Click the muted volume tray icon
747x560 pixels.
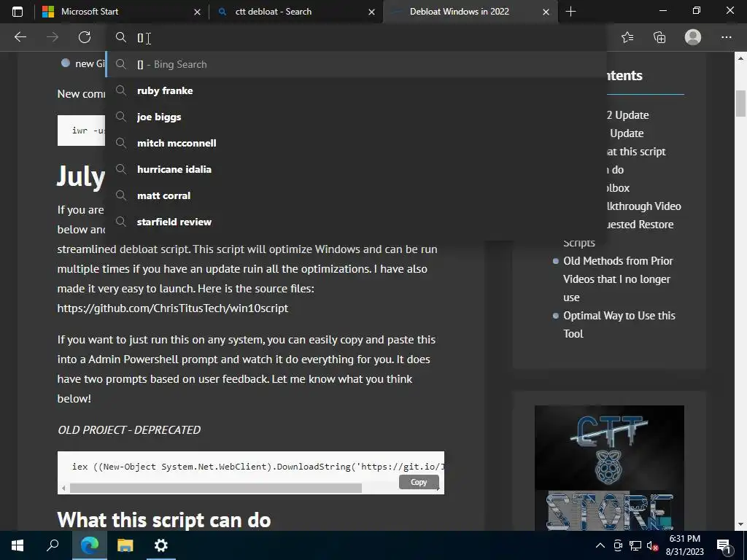click(652, 545)
